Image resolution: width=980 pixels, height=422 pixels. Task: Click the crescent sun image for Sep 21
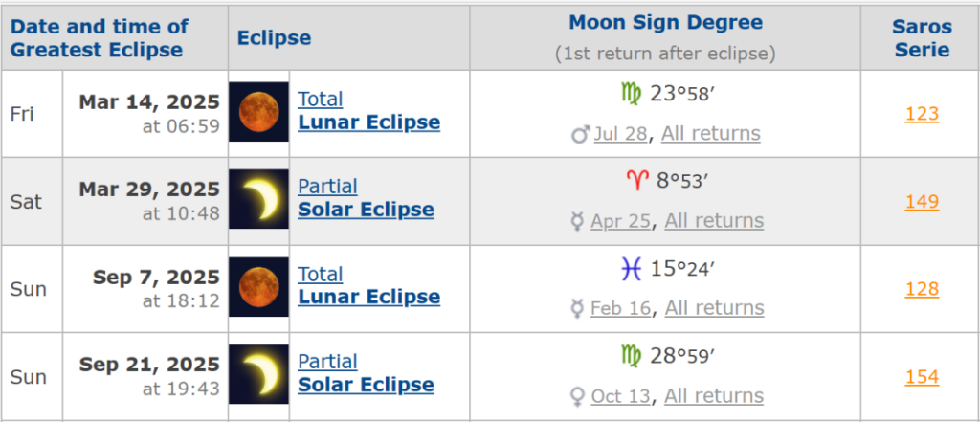tap(258, 374)
